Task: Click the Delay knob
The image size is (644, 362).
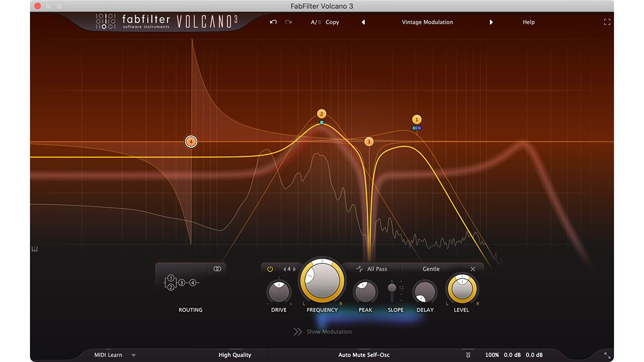Action: pyautogui.click(x=425, y=293)
